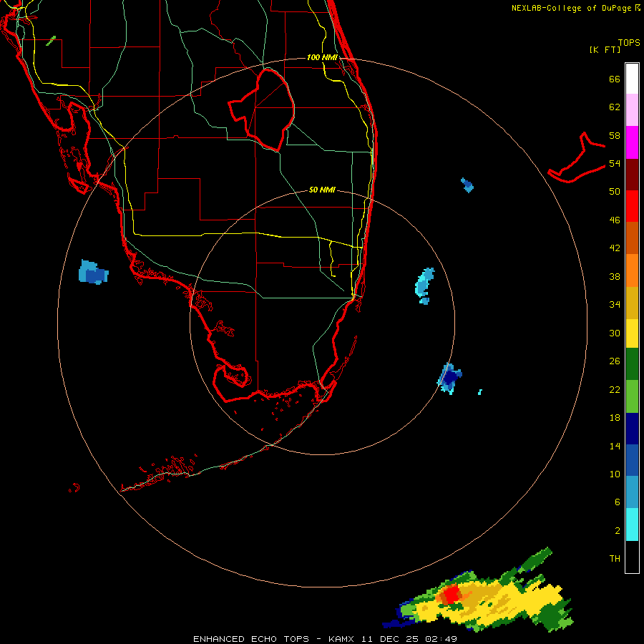Select the navy 14-18 kft legend swatch
644x644 pixels.
(632, 429)
